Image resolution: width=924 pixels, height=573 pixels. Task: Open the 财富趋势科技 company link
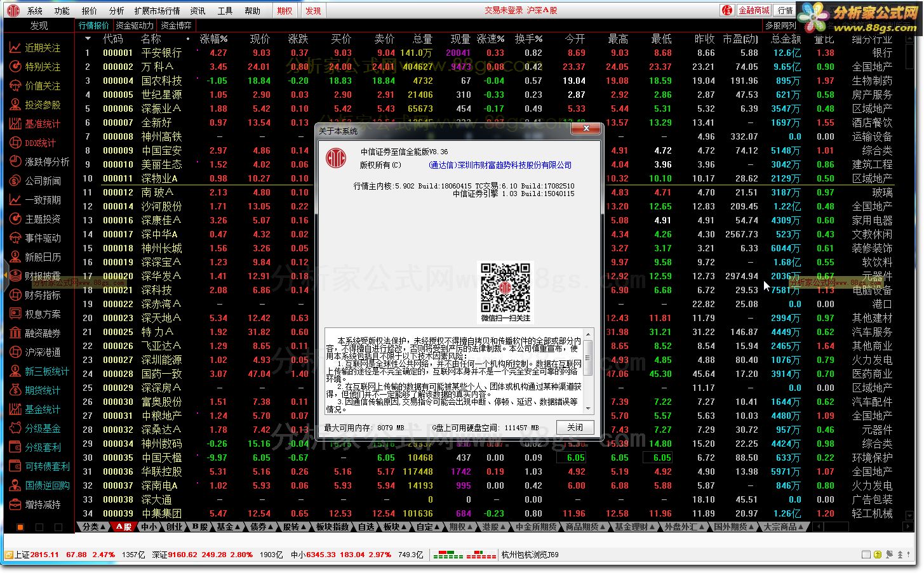click(x=500, y=165)
